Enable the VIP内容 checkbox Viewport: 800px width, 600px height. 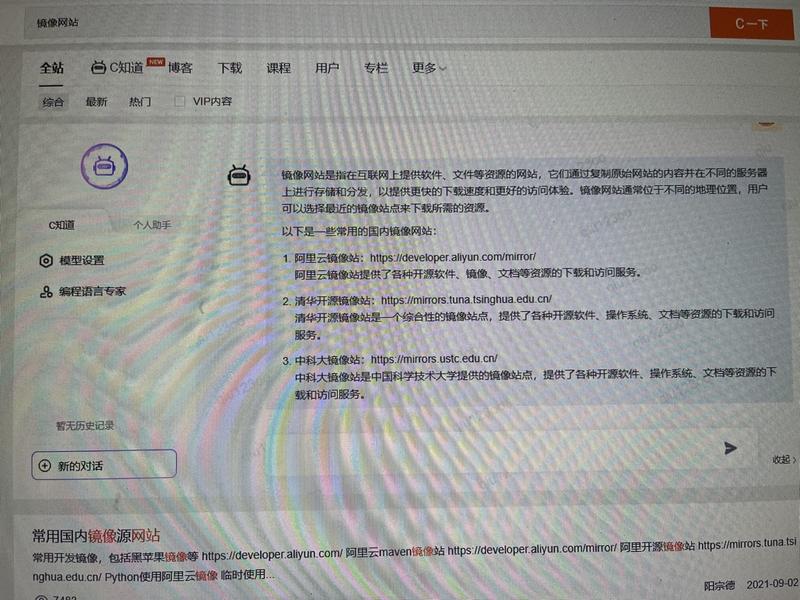[x=180, y=101]
